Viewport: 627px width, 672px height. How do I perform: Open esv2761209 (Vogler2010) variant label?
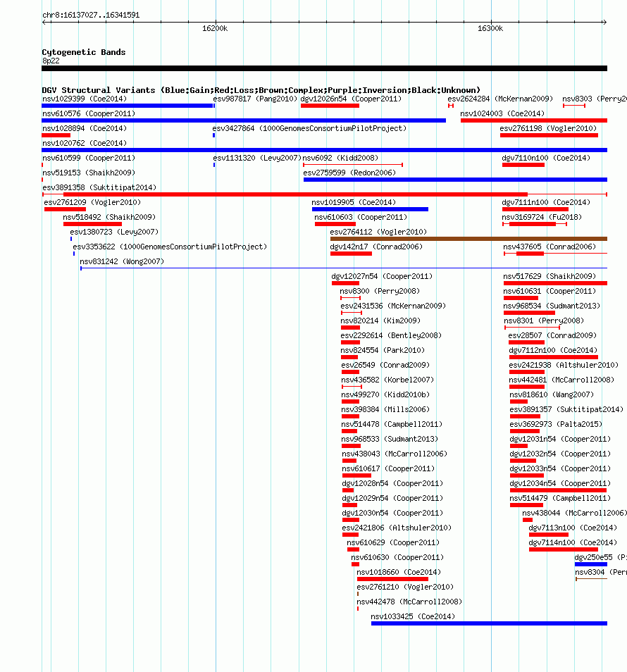click(92, 202)
